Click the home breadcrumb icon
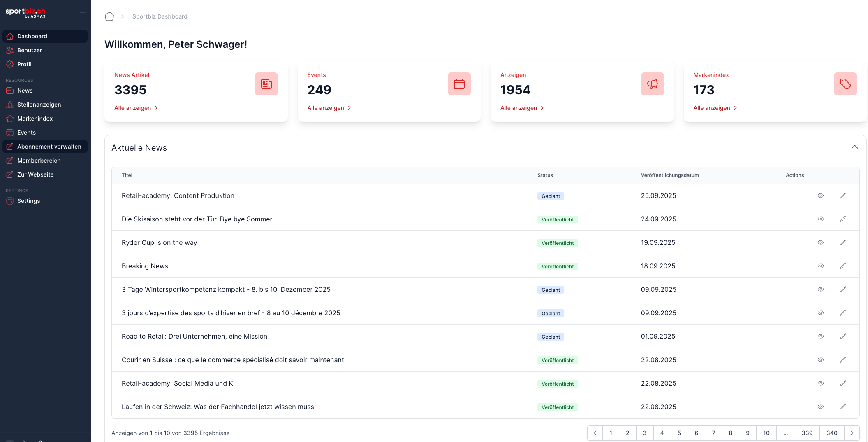The image size is (868, 442). 109,16
